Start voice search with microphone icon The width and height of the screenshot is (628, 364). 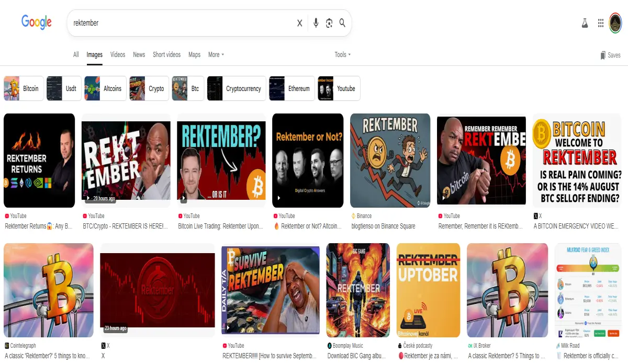(316, 23)
